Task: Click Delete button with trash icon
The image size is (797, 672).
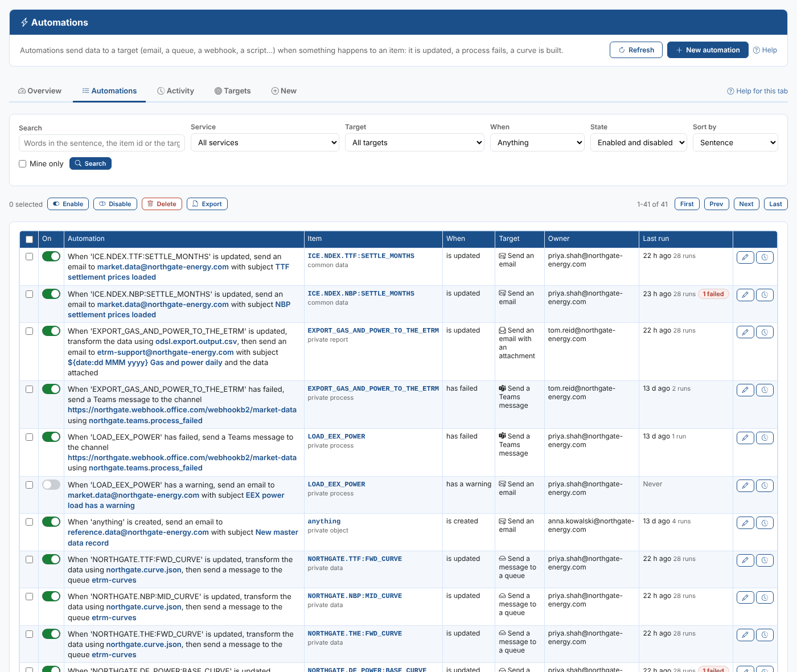Action: 162,204
